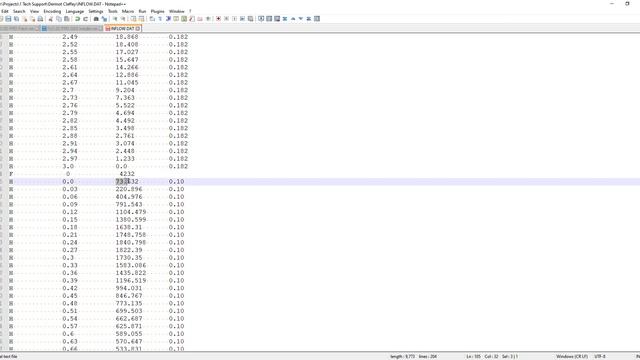Open the Run menu
Viewport: 640px width, 360px height.
coord(142,11)
